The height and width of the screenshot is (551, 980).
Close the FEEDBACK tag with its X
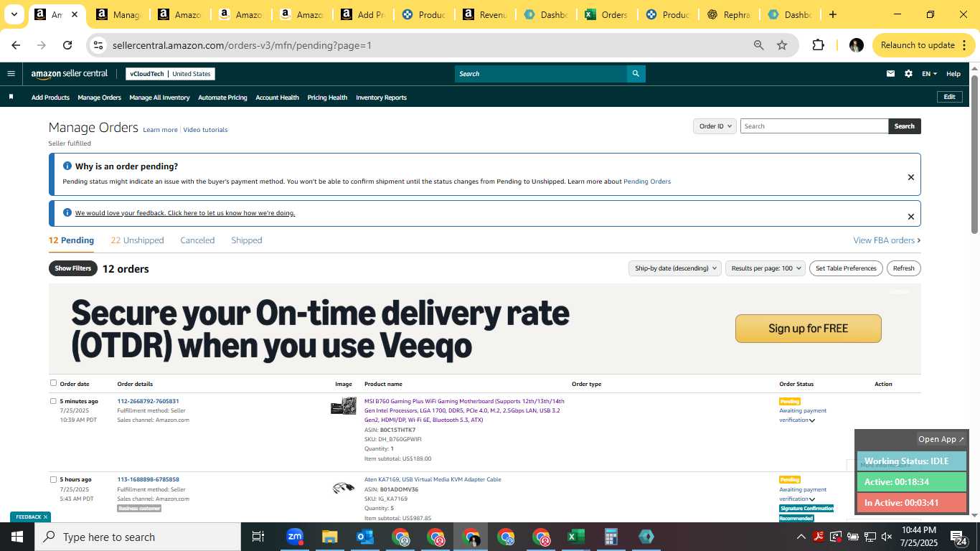point(45,517)
